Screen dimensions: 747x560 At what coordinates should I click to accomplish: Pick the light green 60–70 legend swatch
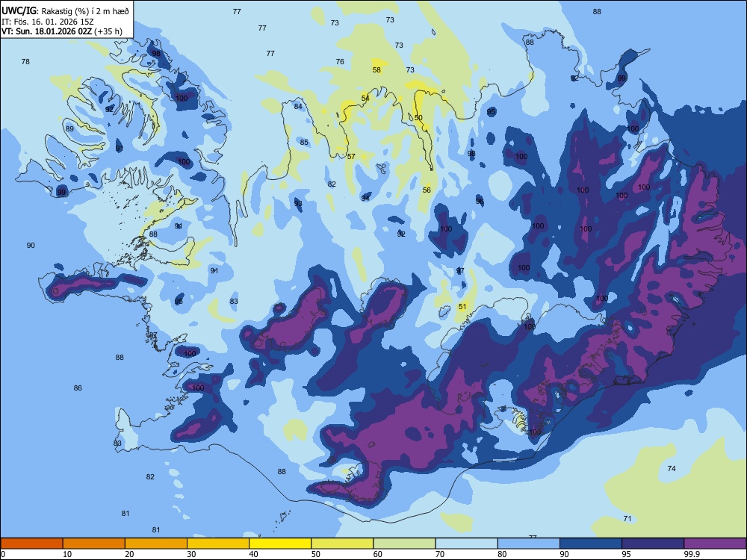404,544
